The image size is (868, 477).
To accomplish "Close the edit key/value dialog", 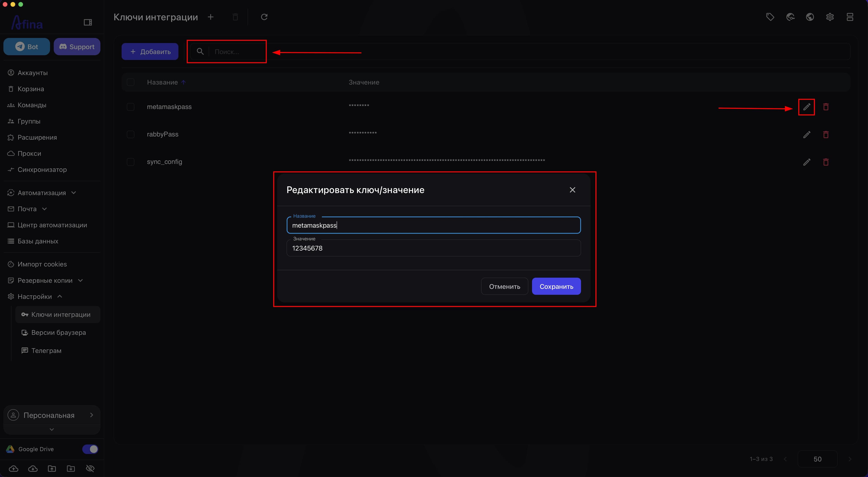I will 573,190.
